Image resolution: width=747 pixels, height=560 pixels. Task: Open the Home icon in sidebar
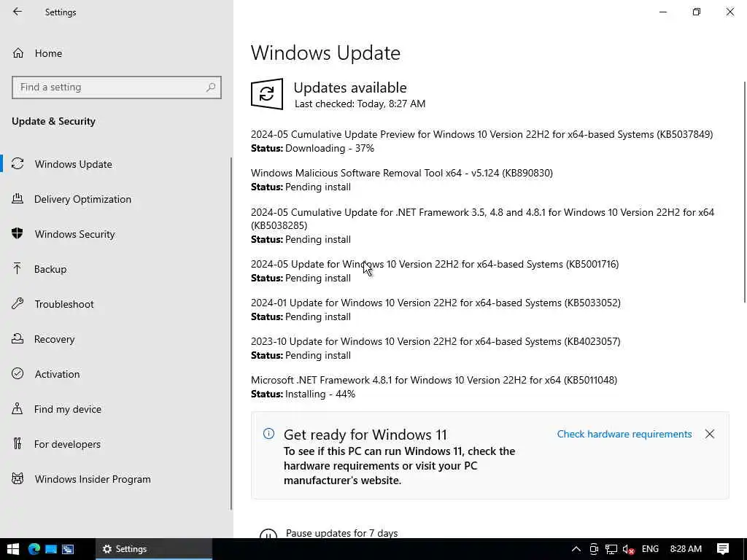coord(18,52)
